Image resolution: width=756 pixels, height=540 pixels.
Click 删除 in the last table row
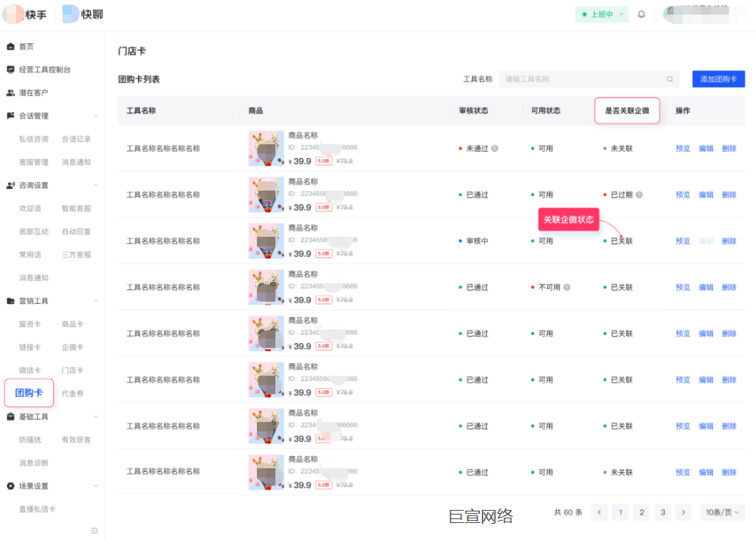click(729, 472)
